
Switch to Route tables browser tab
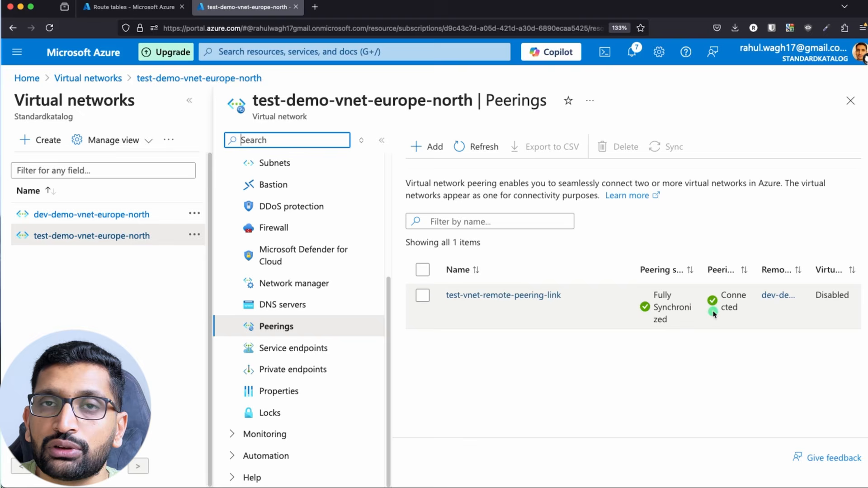click(133, 7)
